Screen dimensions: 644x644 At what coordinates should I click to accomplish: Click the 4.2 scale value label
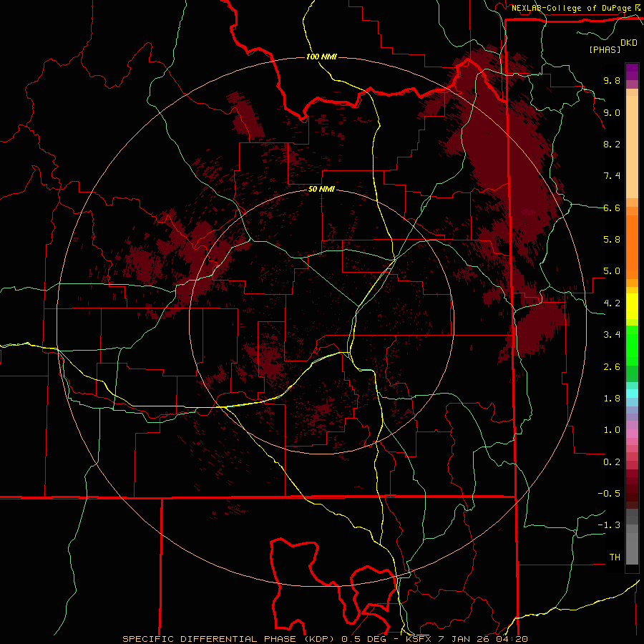(x=612, y=303)
